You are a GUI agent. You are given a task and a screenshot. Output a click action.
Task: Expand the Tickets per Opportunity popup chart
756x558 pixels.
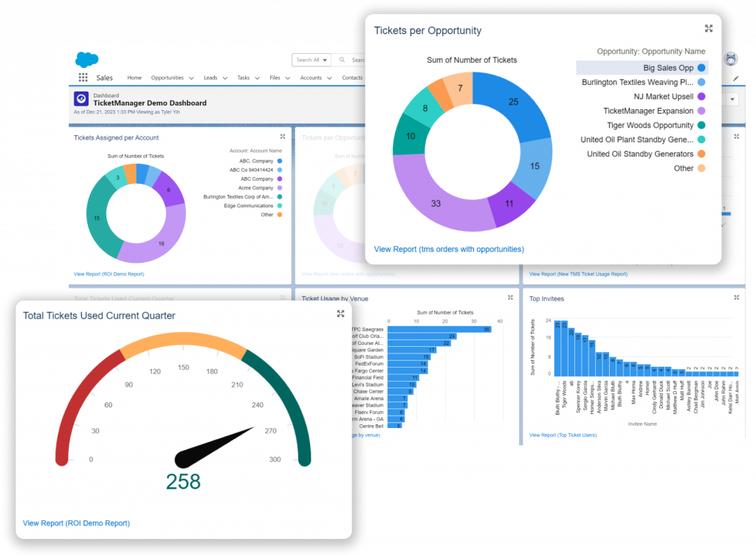point(708,29)
